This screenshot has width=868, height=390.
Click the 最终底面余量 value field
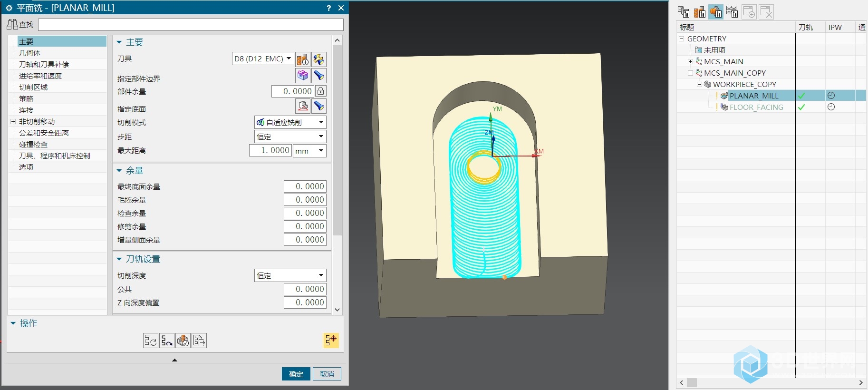(305, 186)
